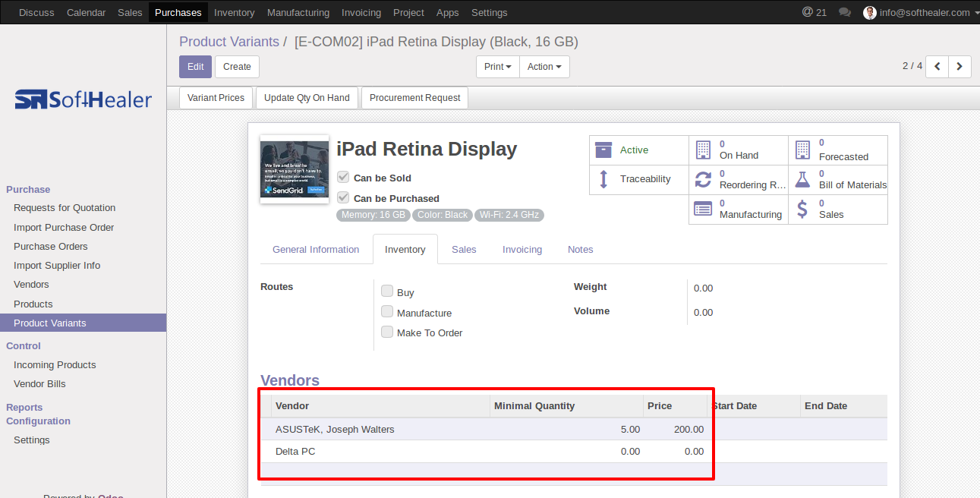The image size is (980, 498).
Task: Click the iPad product image thumbnail
Action: pyautogui.click(x=295, y=169)
